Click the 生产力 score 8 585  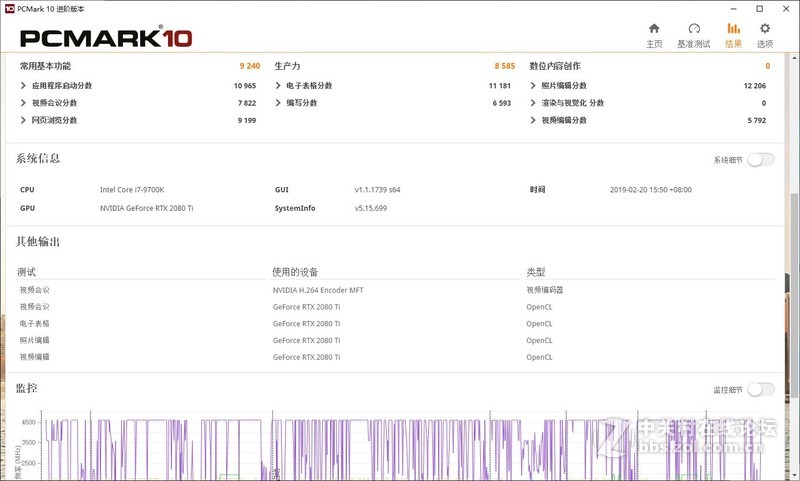coord(505,66)
